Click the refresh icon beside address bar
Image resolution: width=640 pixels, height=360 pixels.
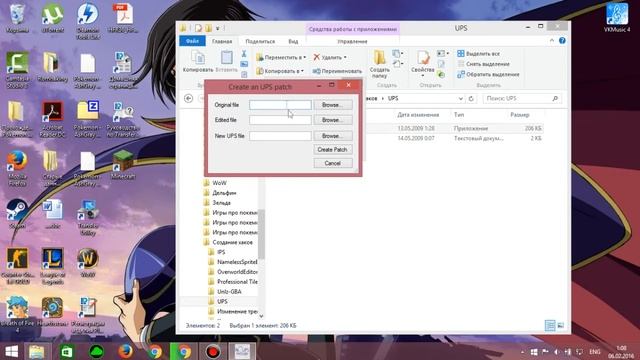pos(471,99)
